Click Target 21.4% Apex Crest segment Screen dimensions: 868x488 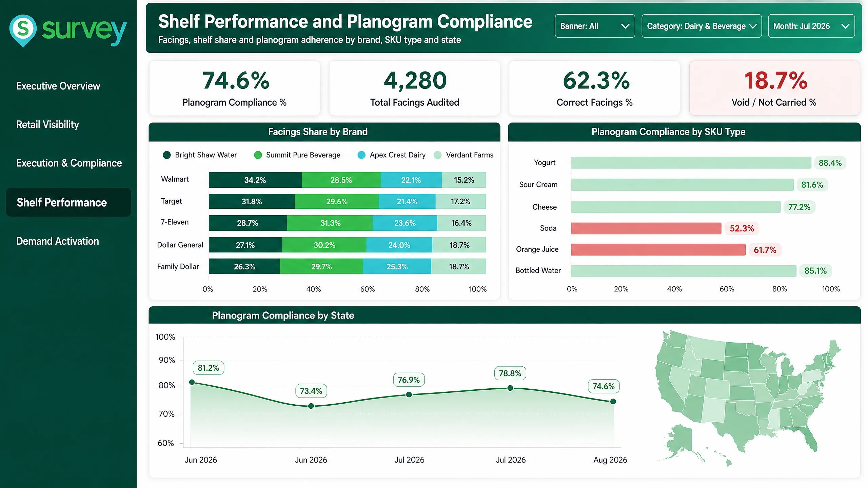(x=407, y=202)
